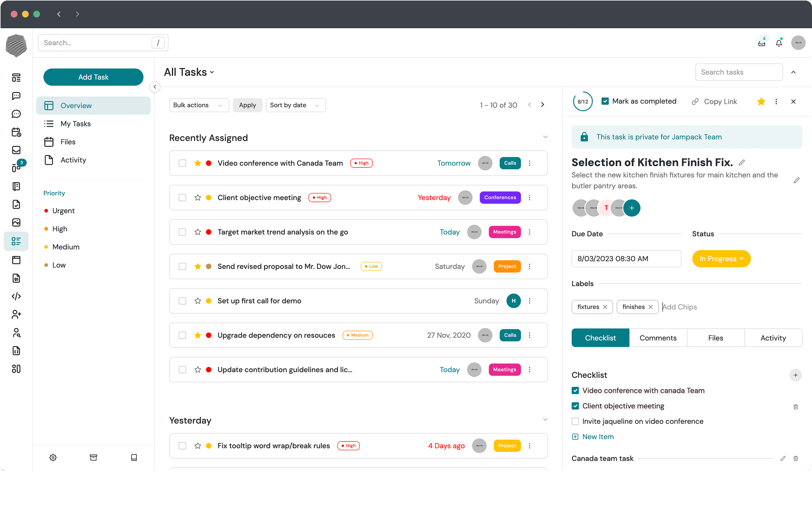Screen dimensions: 812x508
Task: Check the 'Invite jaqueline on video conference' checklist item
Action: tap(575, 421)
